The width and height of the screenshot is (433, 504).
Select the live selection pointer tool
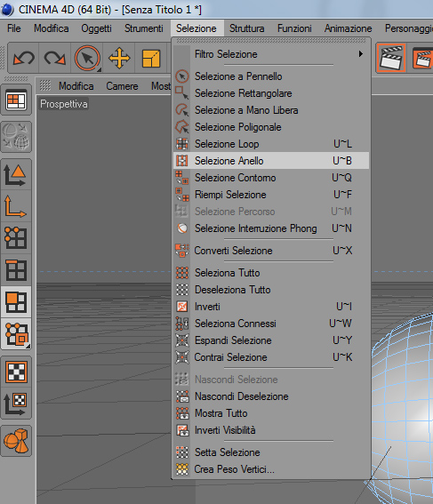tap(87, 59)
